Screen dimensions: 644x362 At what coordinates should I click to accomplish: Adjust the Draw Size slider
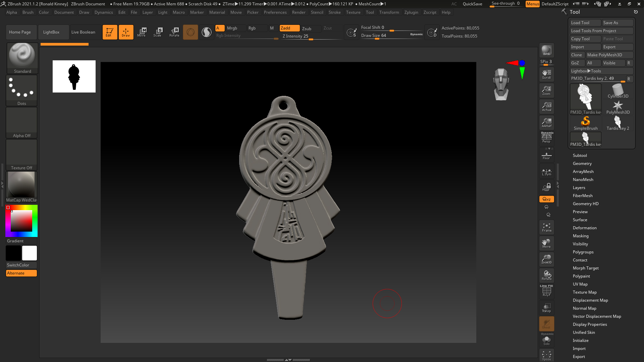[x=391, y=36]
